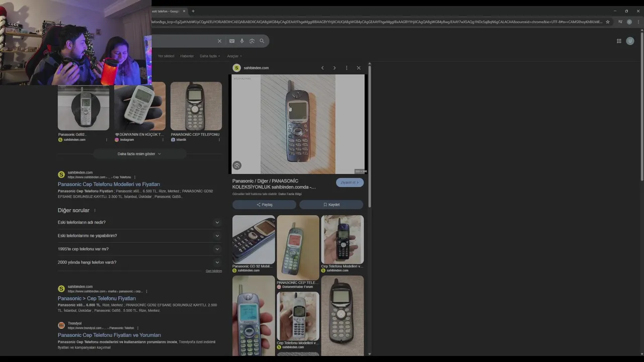Open more options for Instagram image result
This screenshot has height=362, width=644.
click(163, 140)
